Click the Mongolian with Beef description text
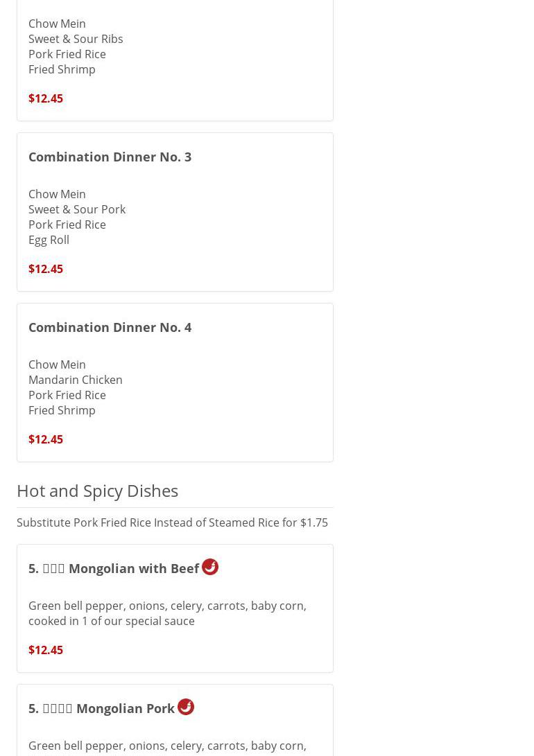Image resolution: width=534 pixels, height=756 pixels. [x=166, y=613]
